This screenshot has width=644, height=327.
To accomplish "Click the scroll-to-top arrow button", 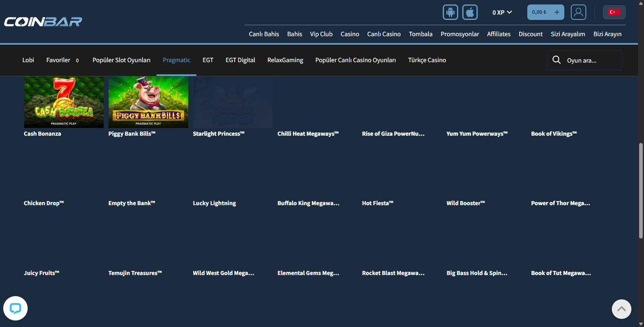I will pos(621,309).
